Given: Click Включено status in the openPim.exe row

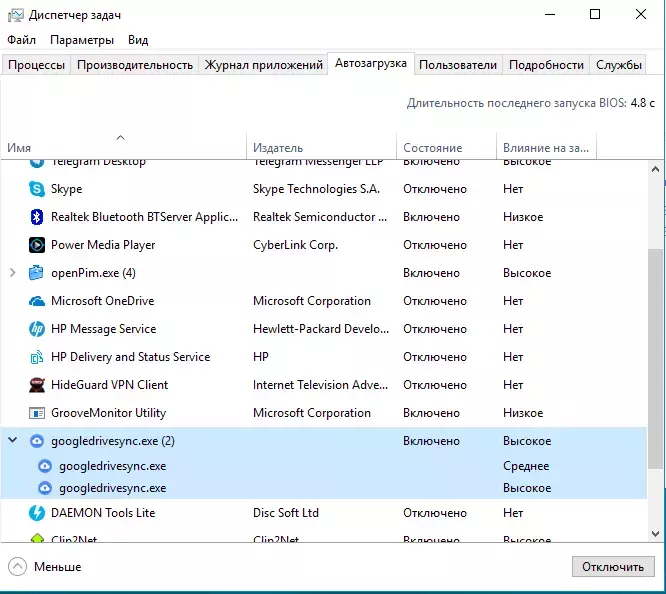Looking at the screenshot, I should (x=431, y=273).
